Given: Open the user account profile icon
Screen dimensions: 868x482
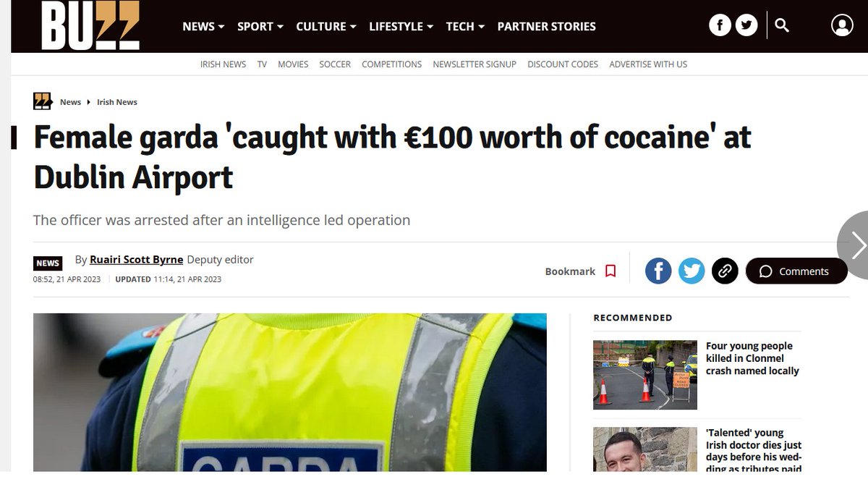Looking at the screenshot, I should tap(842, 26).
